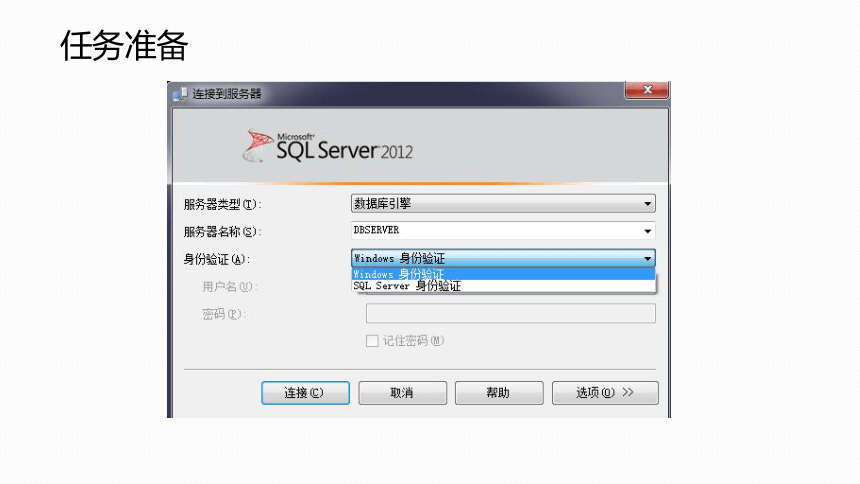Open the server type (服务器类型) dropdown

tap(503, 204)
